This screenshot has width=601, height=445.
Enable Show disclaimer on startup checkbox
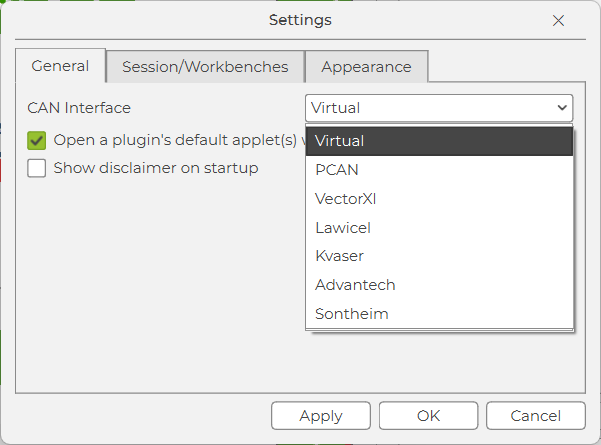pyautogui.click(x=37, y=168)
